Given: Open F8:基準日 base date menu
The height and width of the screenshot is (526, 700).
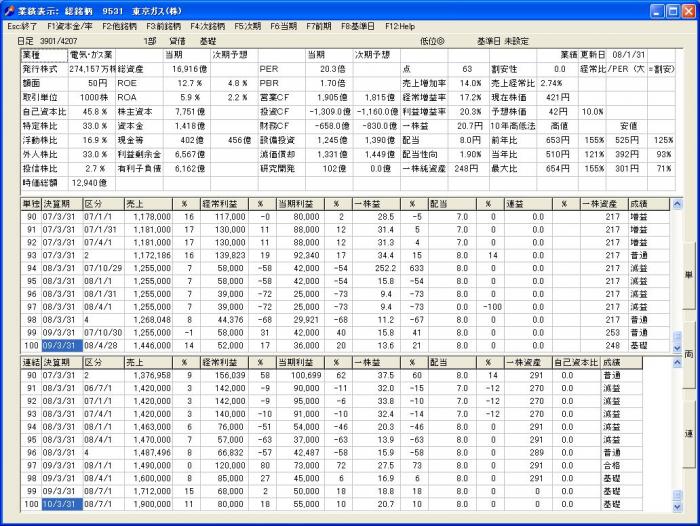Looking at the screenshot, I should [x=358, y=26].
